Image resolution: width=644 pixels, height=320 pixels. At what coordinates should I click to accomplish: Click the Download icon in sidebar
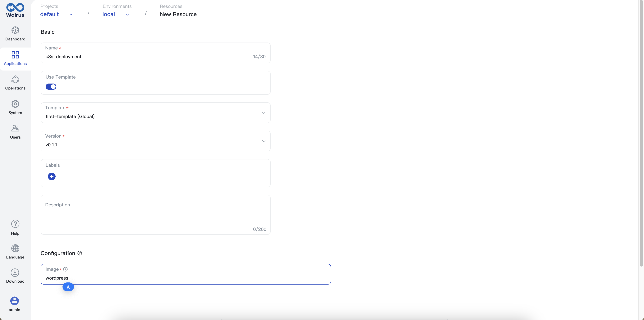(15, 273)
